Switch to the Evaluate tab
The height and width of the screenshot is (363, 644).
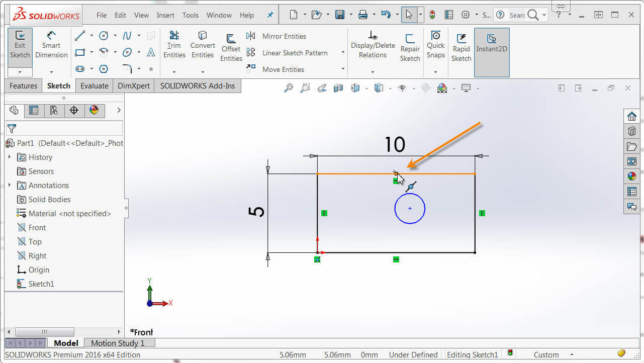click(x=95, y=86)
